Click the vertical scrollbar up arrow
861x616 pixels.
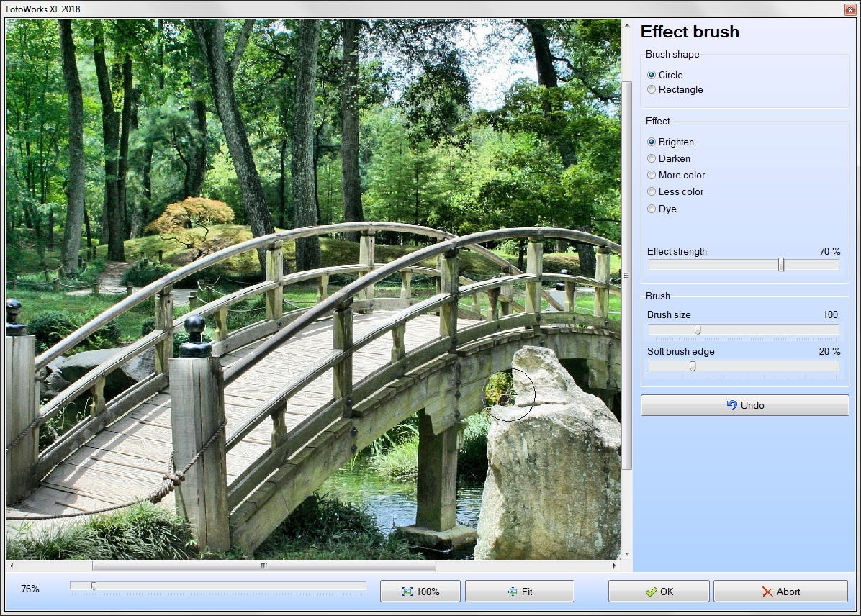pos(626,24)
